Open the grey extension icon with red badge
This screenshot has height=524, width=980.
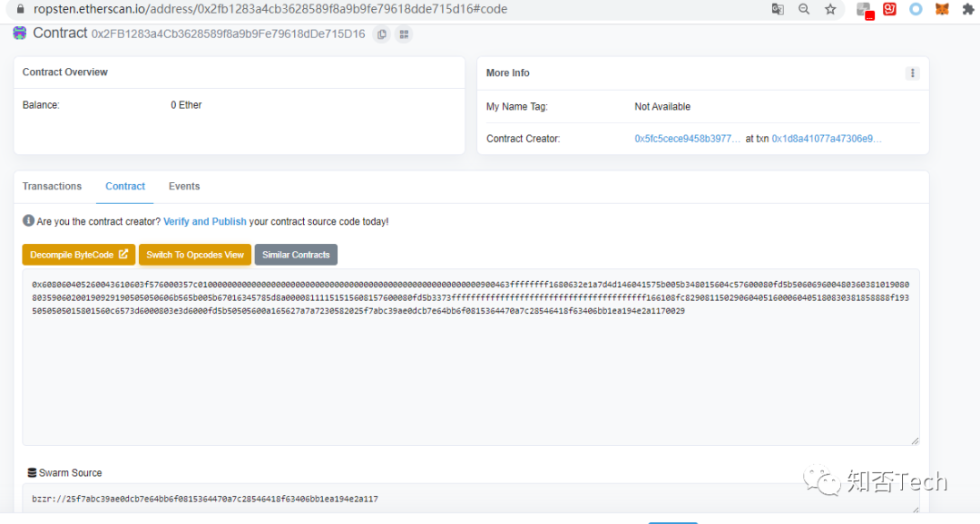[x=865, y=10]
